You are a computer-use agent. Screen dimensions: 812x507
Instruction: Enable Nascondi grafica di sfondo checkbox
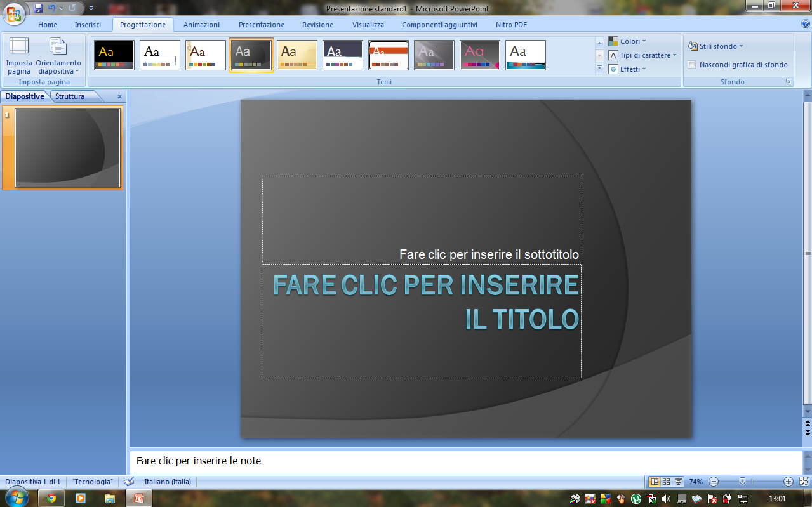[692, 65]
